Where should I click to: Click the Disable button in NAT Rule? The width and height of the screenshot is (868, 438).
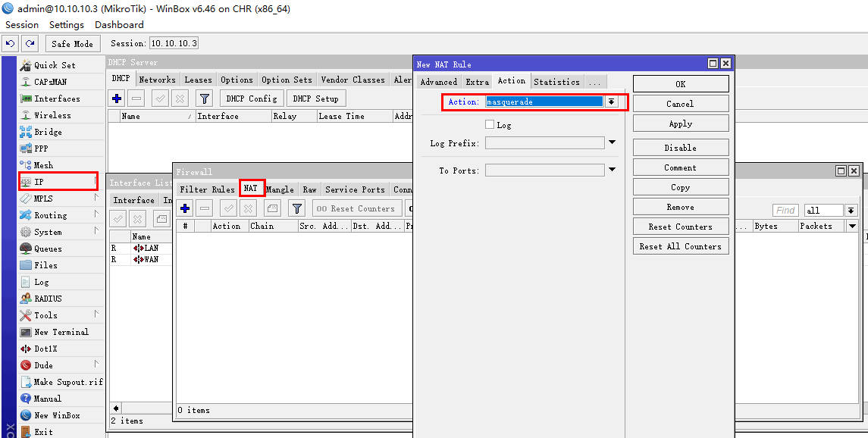(x=681, y=148)
